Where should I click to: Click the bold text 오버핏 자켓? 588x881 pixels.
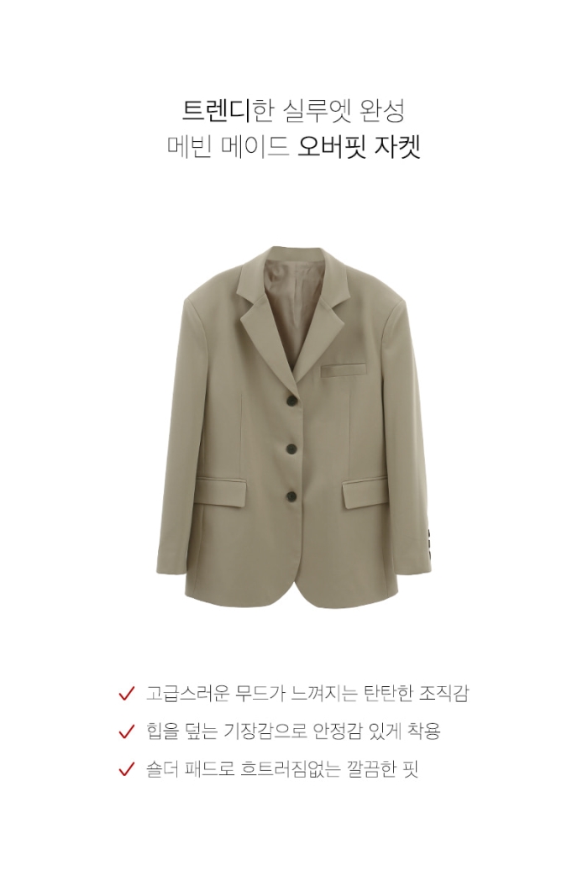point(360,147)
